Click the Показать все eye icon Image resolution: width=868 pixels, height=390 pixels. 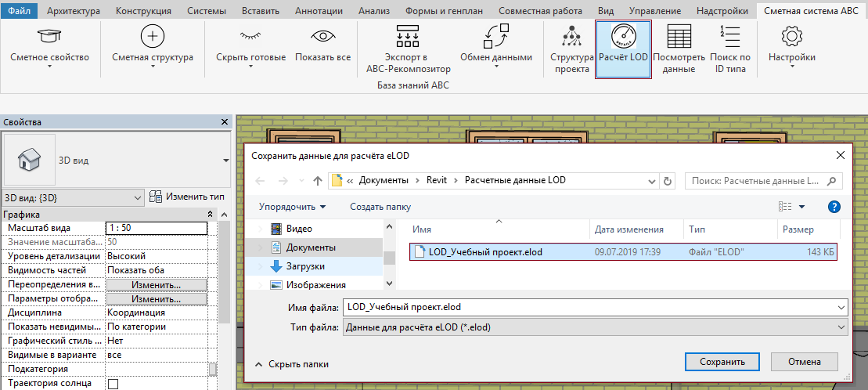click(322, 36)
